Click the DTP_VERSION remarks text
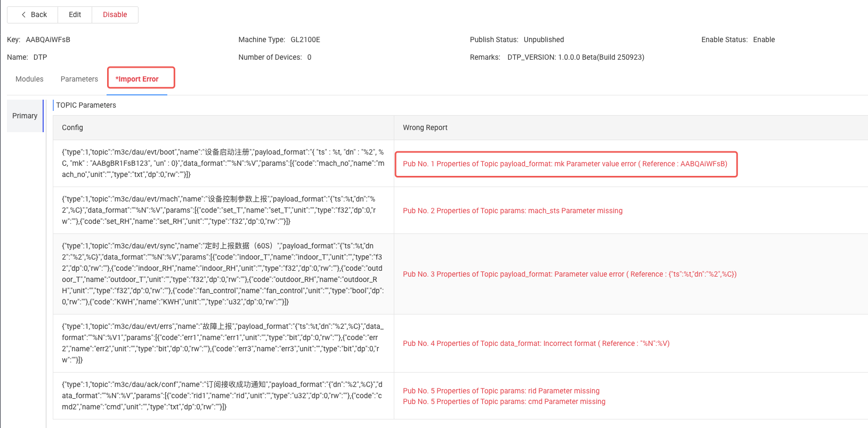This screenshot has height=428, width=868. pos(575,57)
